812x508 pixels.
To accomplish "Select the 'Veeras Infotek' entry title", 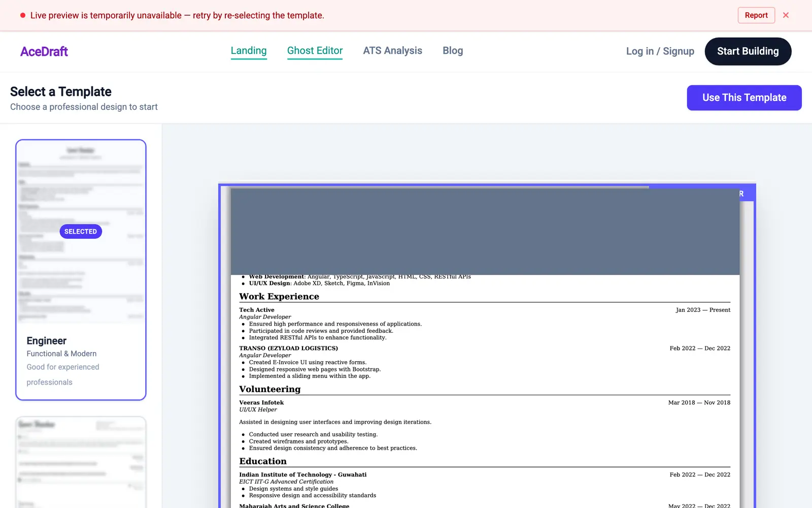I will (261, 403).
